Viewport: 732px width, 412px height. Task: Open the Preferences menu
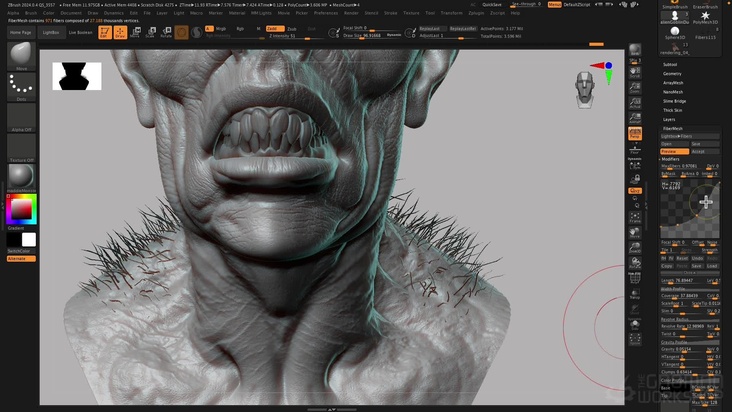tap(326, 13)
